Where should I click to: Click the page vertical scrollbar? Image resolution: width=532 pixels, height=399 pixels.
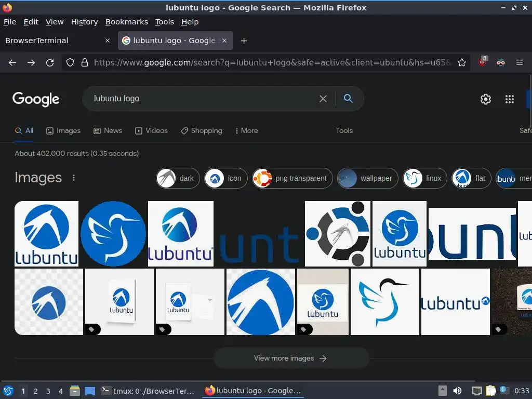(530, 100)
